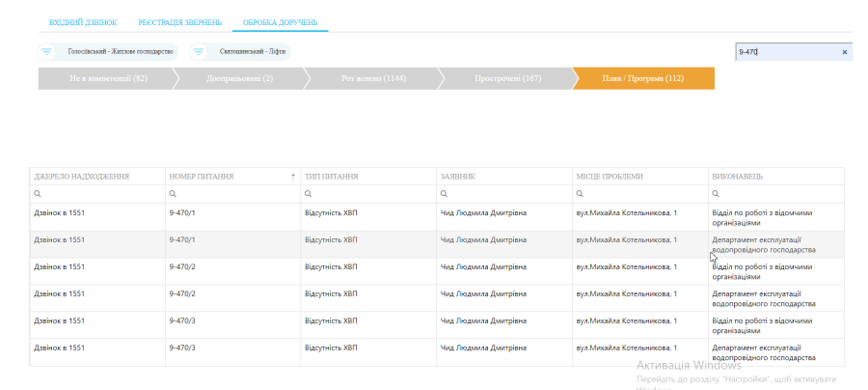The height and width of the screenshot is (390, 868).
Task: Click search icon under Заявник column
Action: [444, 194]
